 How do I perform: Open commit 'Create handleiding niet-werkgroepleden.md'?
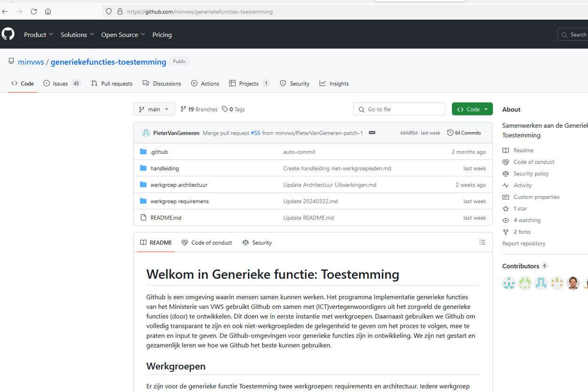point(337,168)
